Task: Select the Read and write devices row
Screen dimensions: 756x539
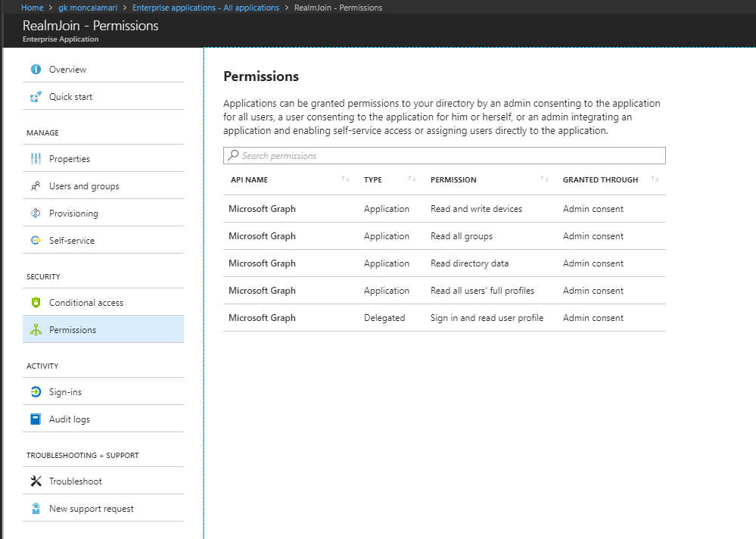Action: [444, 209]
